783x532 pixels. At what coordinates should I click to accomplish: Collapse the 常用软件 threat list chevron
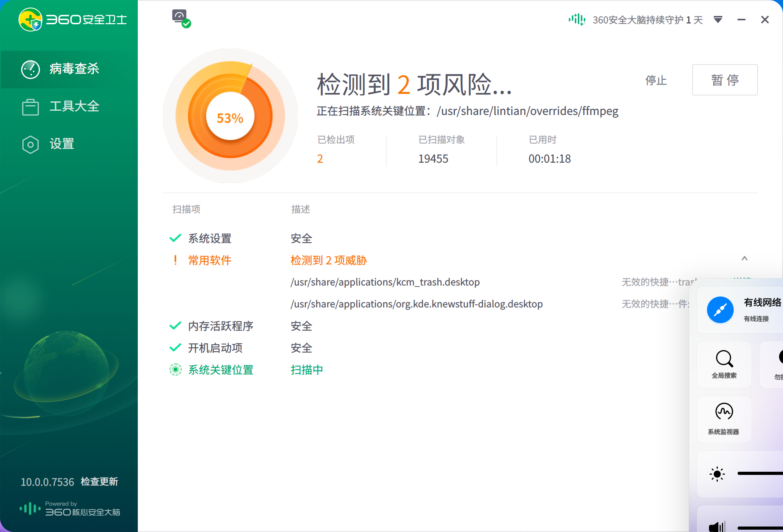pyautogui.click(x=745, y=259)
